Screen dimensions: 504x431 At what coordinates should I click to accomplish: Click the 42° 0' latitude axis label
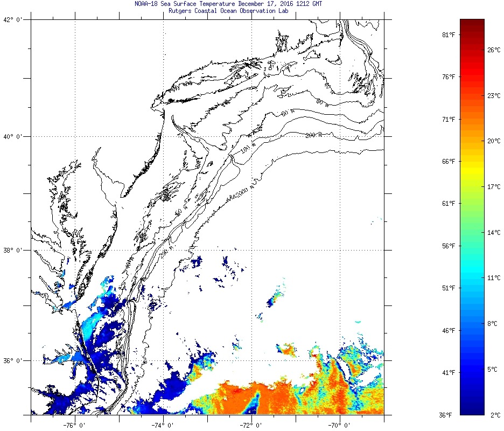(11, 20)
